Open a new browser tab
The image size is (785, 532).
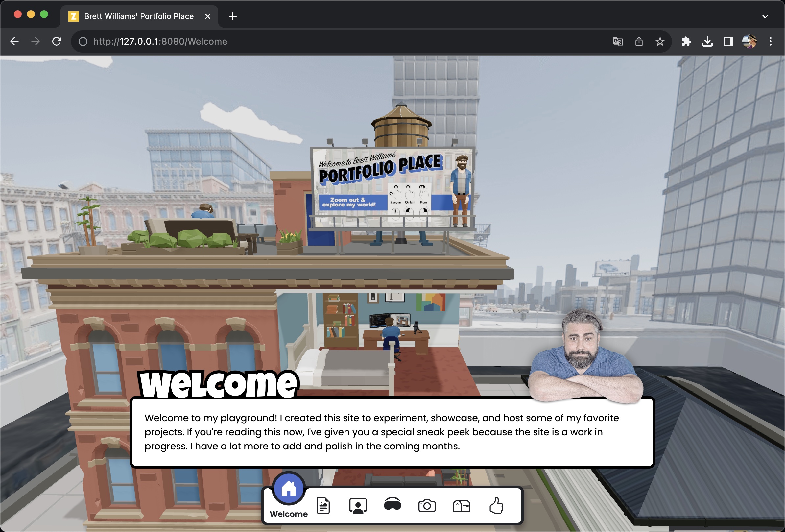point(232,16)
